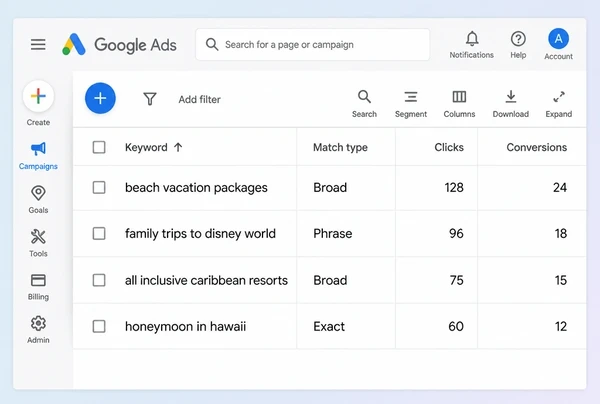This screenshot has height=404, width=600.
Task: Click Broad match type for beach vacation packages
Action: 330,187
